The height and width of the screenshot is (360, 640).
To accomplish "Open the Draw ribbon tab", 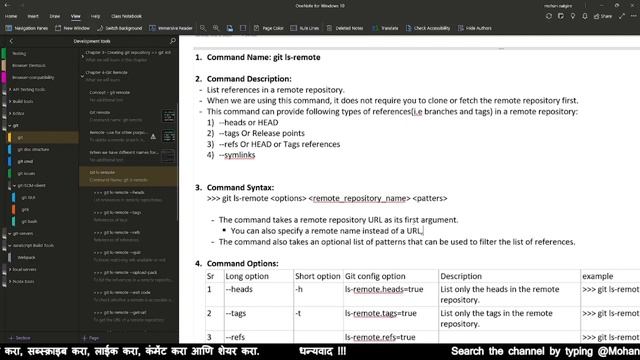I will [55, 16].
